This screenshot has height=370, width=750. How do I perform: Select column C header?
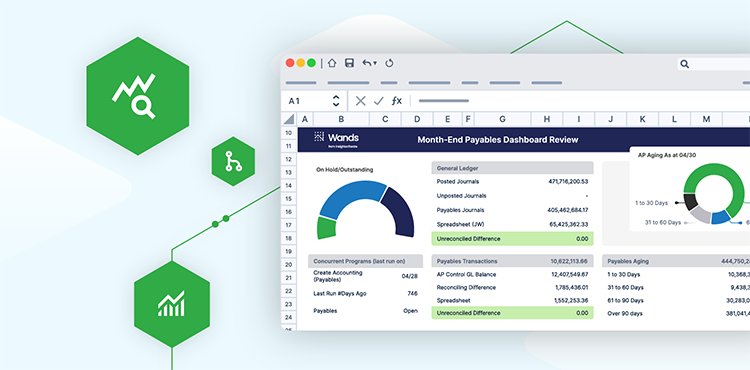click(385, 119)
